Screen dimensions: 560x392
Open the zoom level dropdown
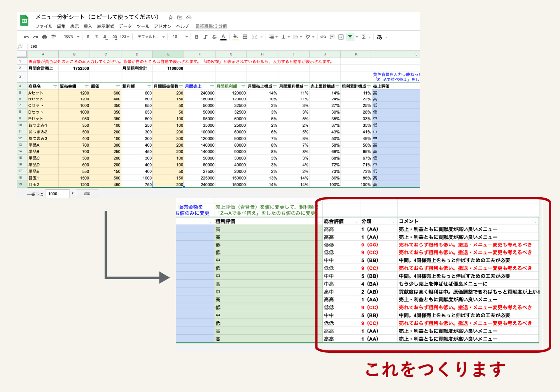72,37
